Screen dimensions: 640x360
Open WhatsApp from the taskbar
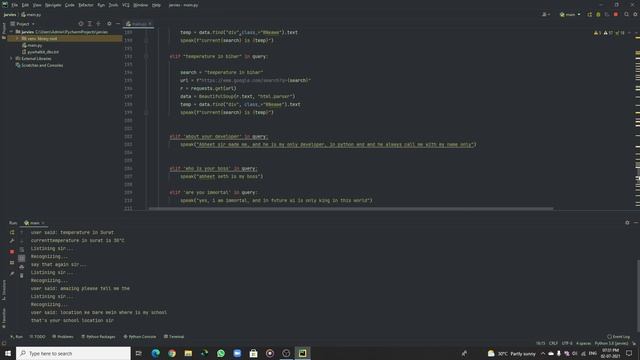[x=221, y=353]
